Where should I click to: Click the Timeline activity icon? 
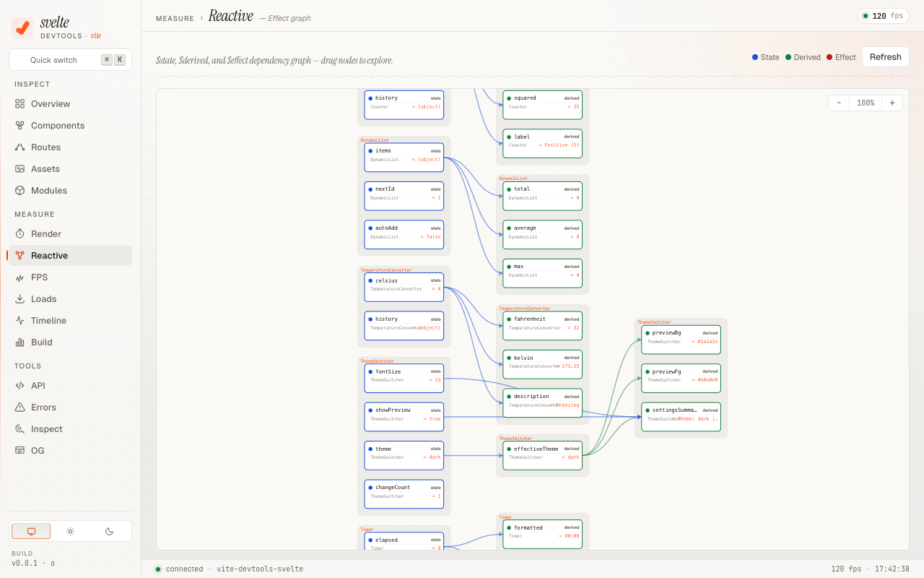(x=20, y=321)
